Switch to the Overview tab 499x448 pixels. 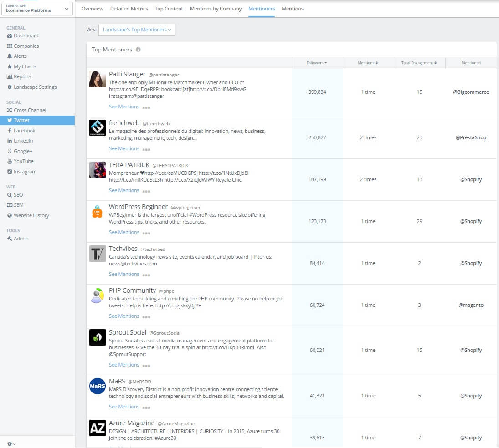click(93, 9)
